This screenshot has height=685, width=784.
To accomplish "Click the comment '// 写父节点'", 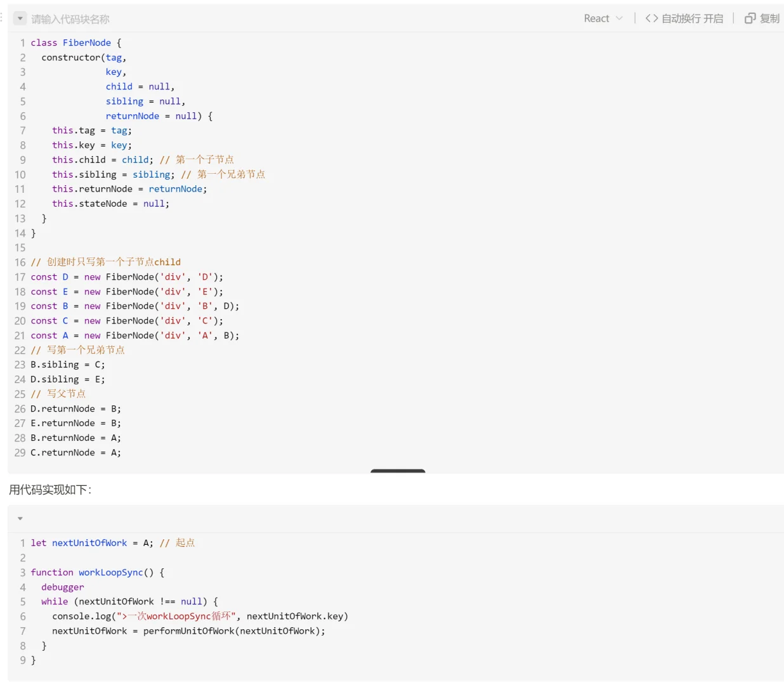I will [x=58, y=394].
